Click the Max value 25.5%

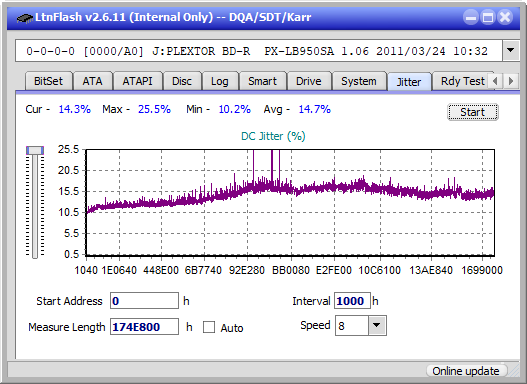point(154,109)
